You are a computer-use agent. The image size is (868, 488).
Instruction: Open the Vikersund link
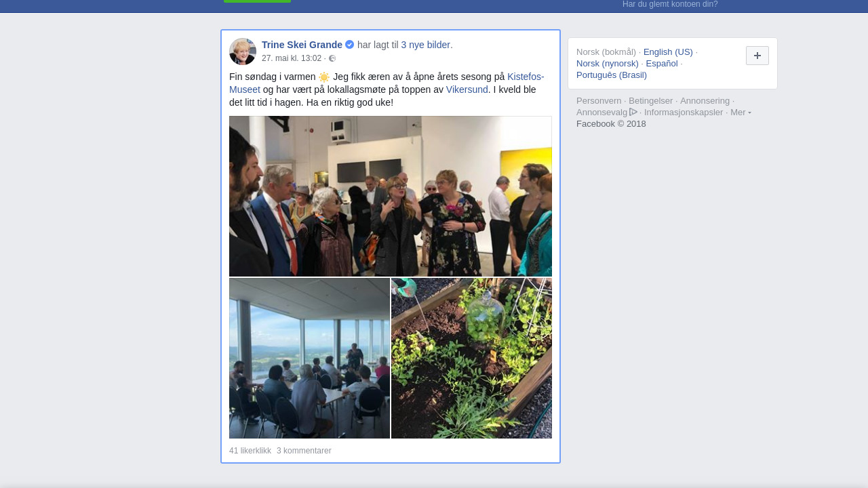467,89
